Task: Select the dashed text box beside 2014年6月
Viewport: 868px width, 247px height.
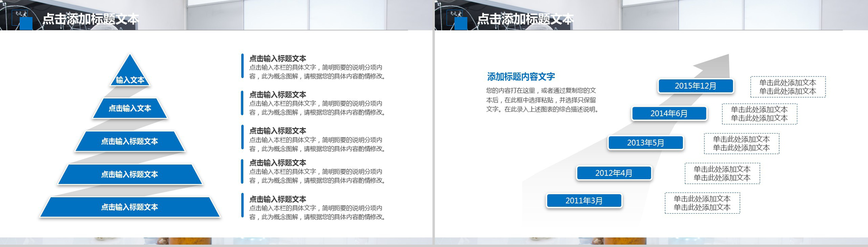Action: [x=759, y=114]
